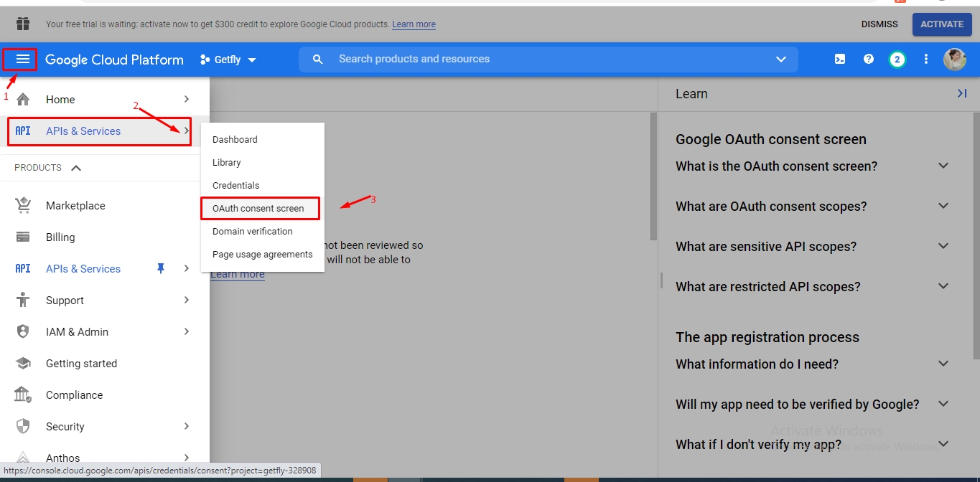
Task: Expand 'What is the OAuth consent screen?'
Action: pyautogui.click(x=943, y=166)
